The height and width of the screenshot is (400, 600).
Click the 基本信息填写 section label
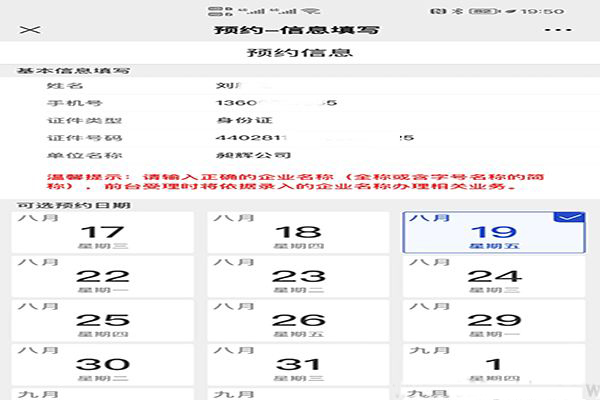coord(73,71)
